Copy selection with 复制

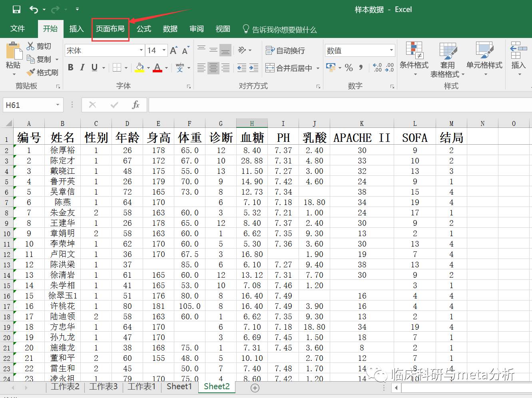pyautogui.click(x=39, y=59)
